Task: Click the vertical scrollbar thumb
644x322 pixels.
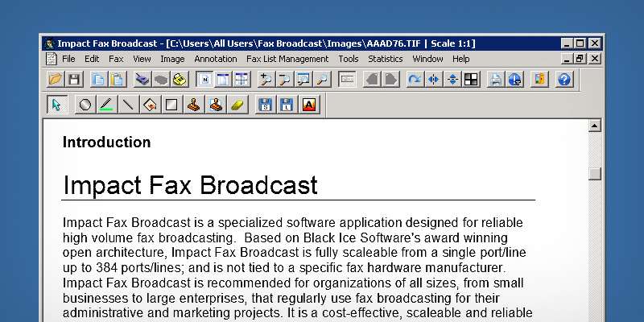Action: [x=595, y=174]
